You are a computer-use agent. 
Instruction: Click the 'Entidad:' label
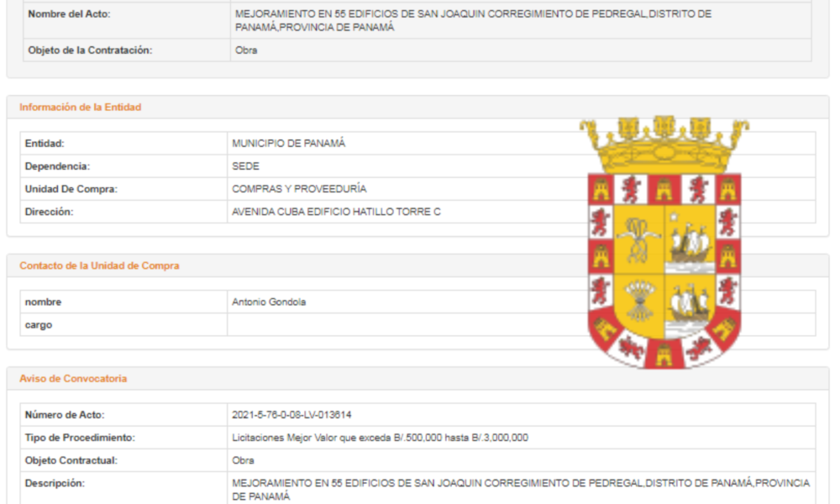pyautogui.click(x=45, y=144)
